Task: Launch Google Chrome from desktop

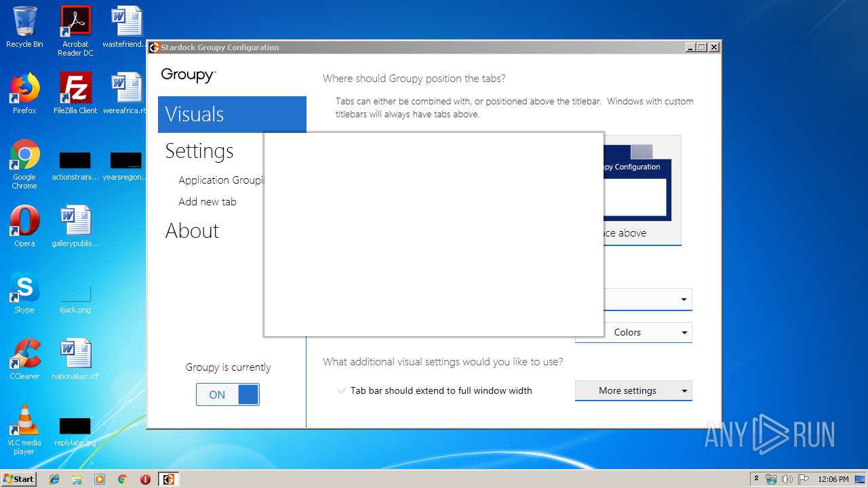Action: 24,164
